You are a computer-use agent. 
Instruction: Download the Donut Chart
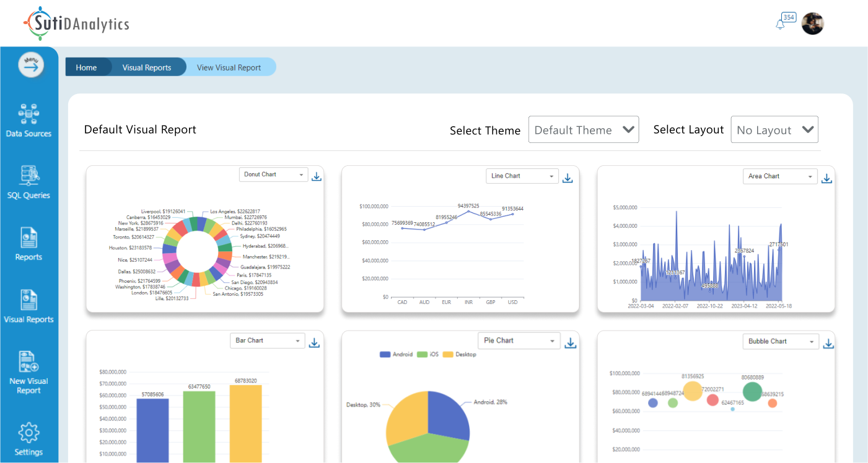click(x=317, y=176)
